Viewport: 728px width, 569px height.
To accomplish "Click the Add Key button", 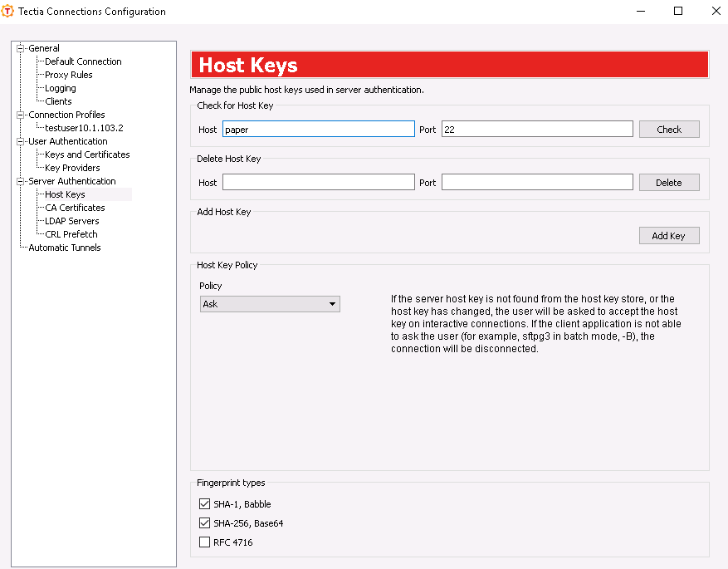I will click(x=669, y=236).
